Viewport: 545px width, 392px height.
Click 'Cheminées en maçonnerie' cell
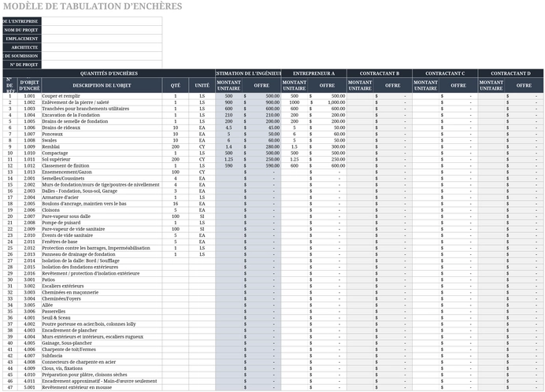click(x=102, y=292)
